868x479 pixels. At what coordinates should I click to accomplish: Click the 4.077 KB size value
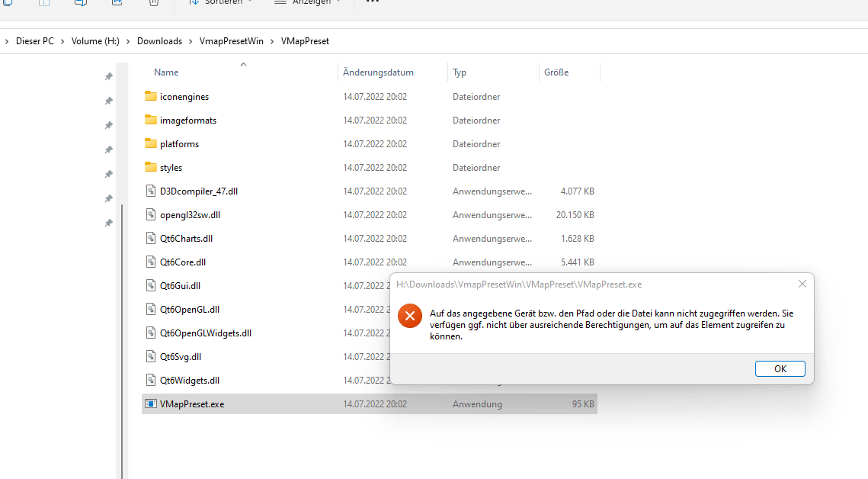click(x=578, y=191)
